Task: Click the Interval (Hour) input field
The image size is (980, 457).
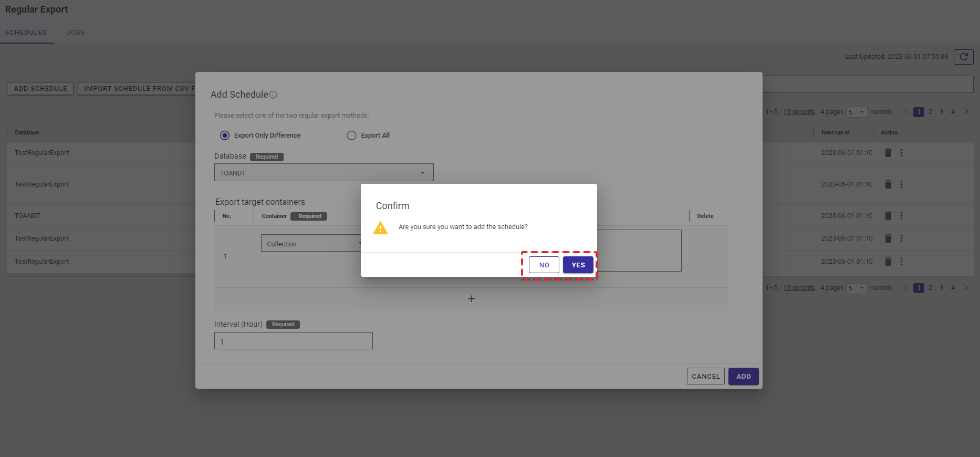Action: coord(293,341)
